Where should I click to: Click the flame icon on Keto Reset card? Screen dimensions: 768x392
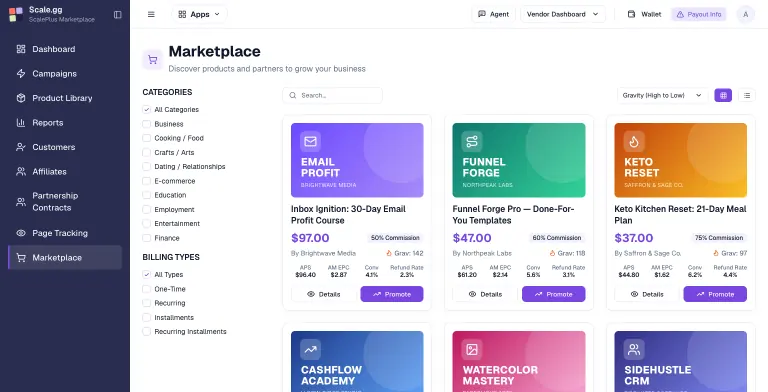tap(634, 142)
